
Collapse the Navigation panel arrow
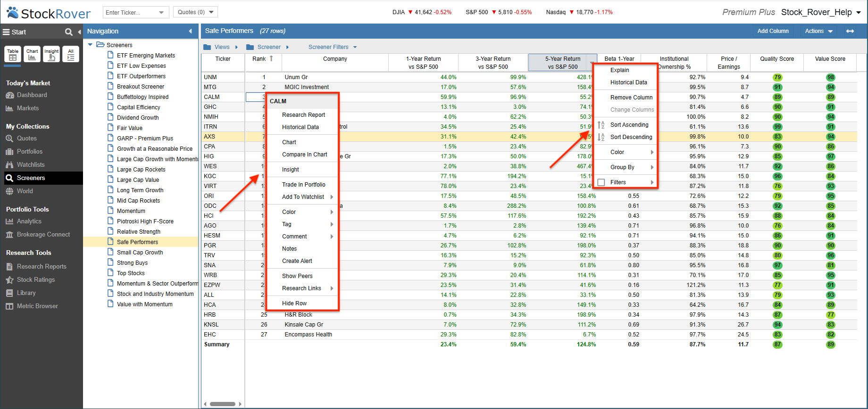coord(191,31)
